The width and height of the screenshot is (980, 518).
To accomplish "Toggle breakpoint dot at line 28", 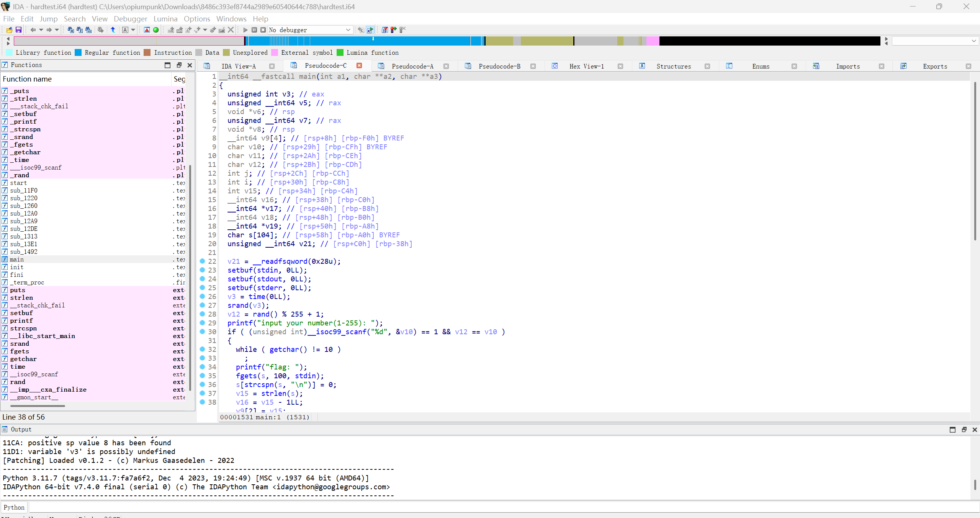I will pyautogui.click(x=203, y=314).
